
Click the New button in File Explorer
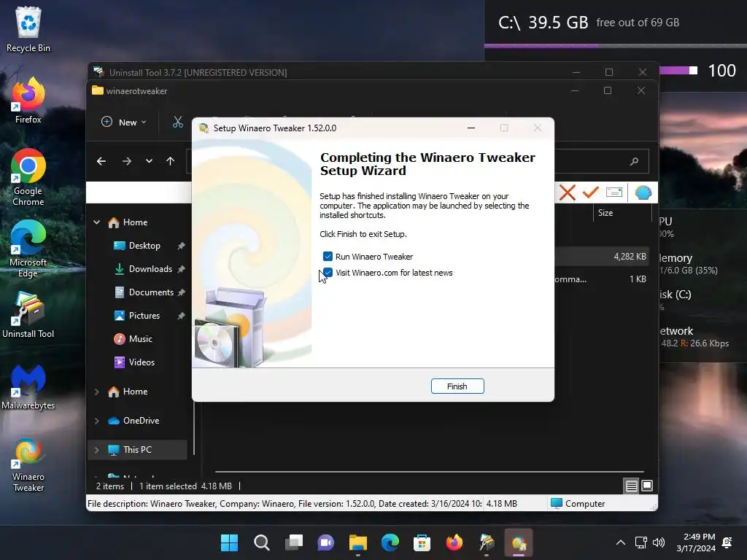pyautogui.click(x=124, y=122)
